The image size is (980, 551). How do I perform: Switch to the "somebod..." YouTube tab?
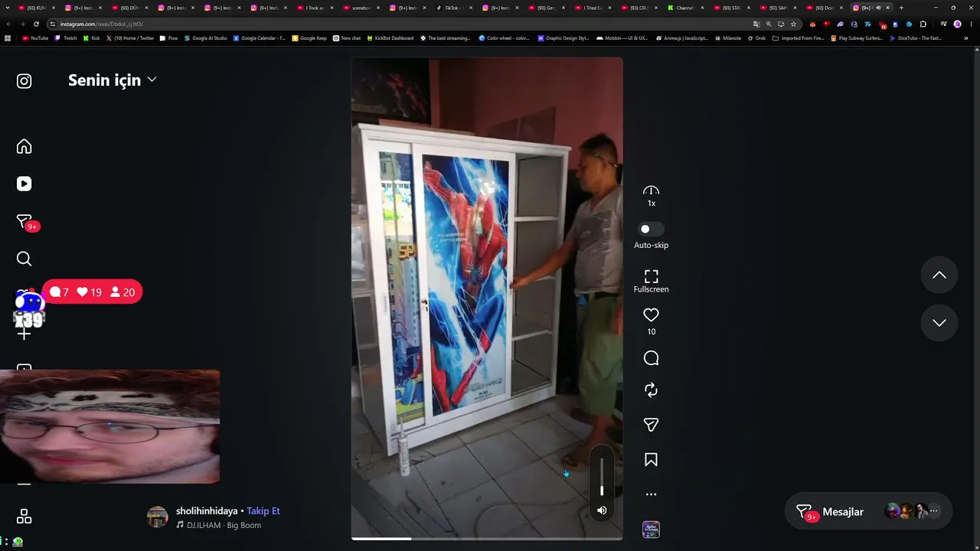tap(360, 8)
